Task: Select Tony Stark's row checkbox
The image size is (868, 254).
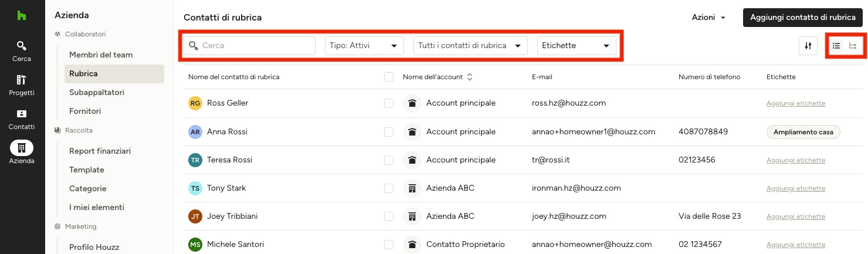Action: (x=389, y=188)
